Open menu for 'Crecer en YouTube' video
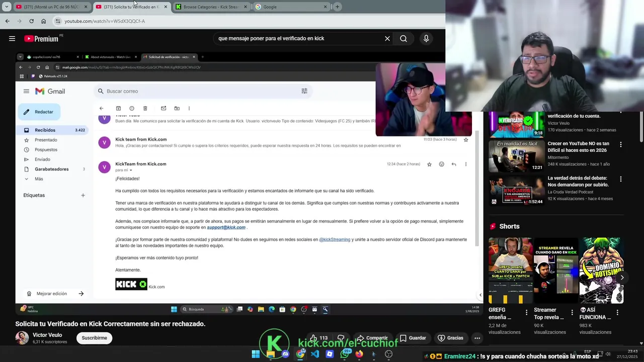 click(620, 144)
